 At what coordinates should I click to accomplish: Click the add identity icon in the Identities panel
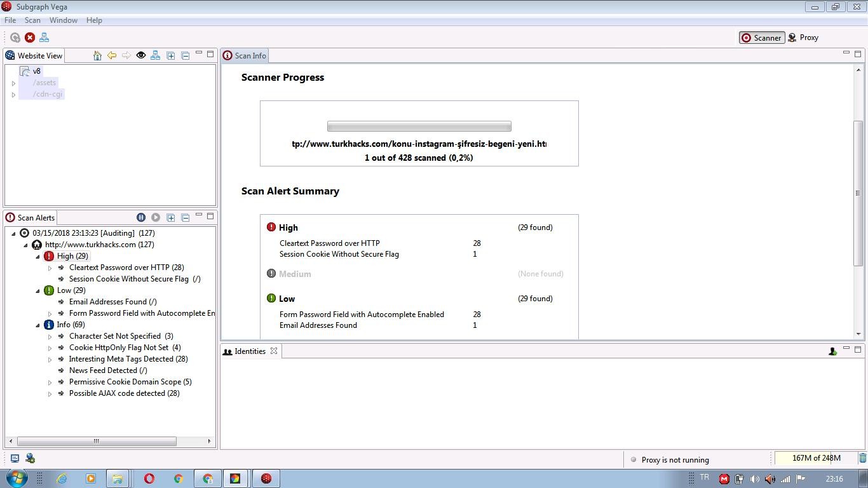click(x=832, y=351)
